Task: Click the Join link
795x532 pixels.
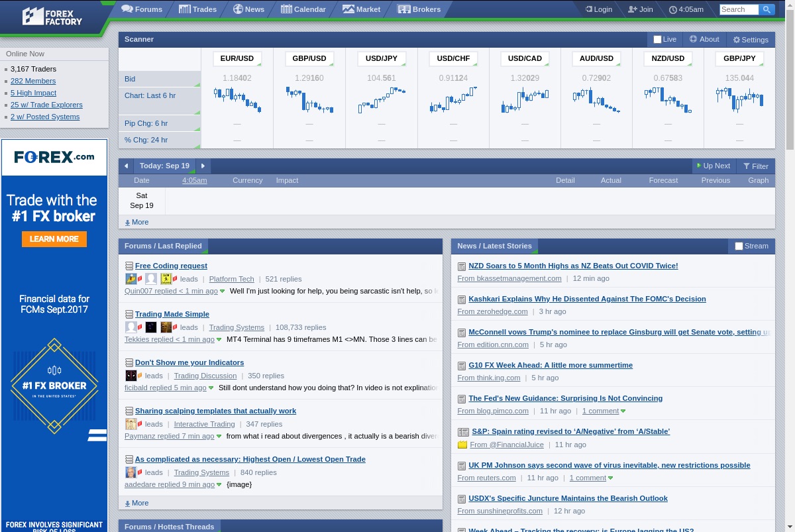Action: point(641,9)
